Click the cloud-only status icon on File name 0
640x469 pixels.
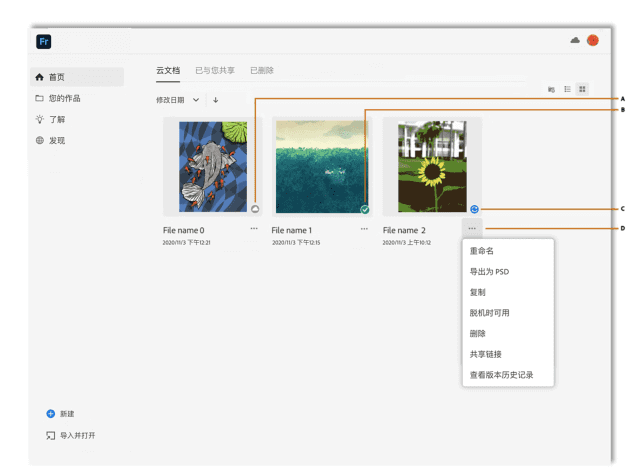coord(255,209)
